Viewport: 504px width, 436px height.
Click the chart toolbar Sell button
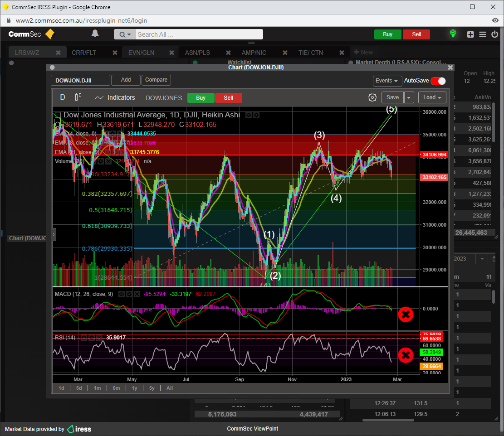click(229, 98)
